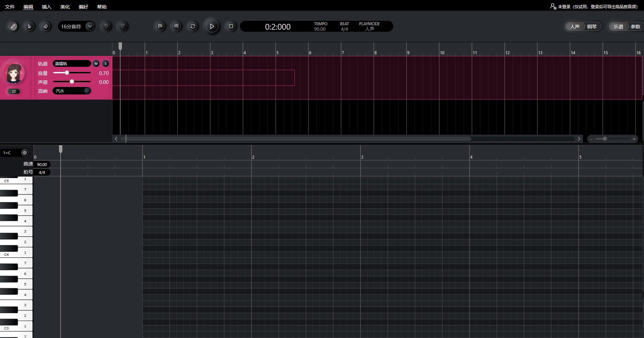Image resolution: width=644 pixels, height=338 pixels.
Task: Click the 拍号 value 4/4
Action: pyautogui.click(x=42, y=173)
